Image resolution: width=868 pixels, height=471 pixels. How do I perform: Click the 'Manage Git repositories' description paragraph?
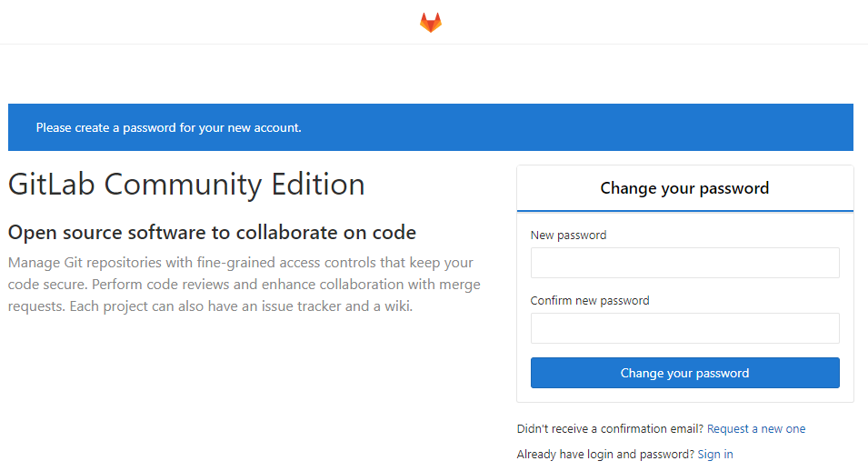[244, 285]
